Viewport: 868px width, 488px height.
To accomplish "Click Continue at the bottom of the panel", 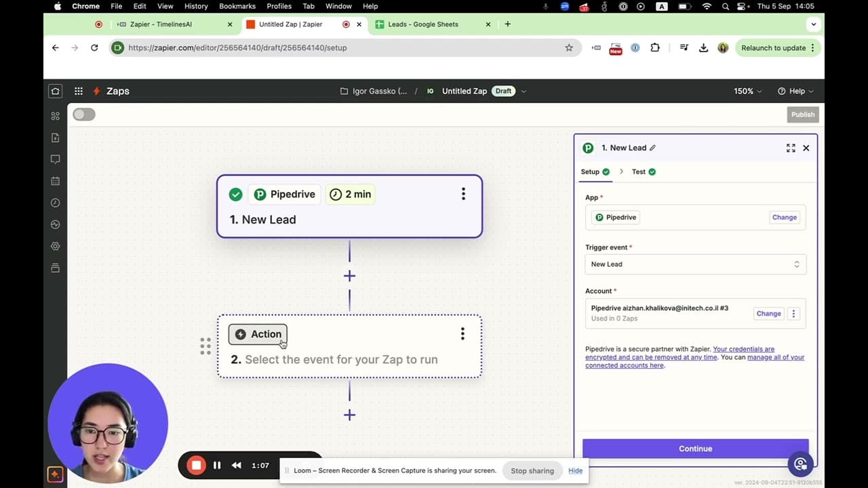I will point(695,448).
